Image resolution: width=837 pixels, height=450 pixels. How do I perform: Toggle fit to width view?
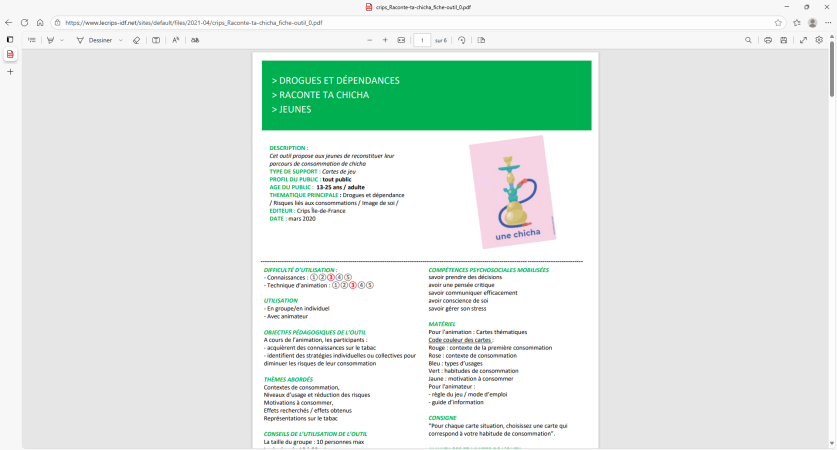401,40
